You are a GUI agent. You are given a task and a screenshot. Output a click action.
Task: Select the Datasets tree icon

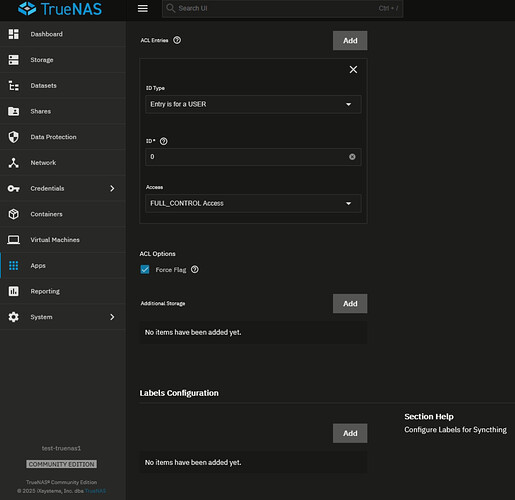click(x=14, y=86)
